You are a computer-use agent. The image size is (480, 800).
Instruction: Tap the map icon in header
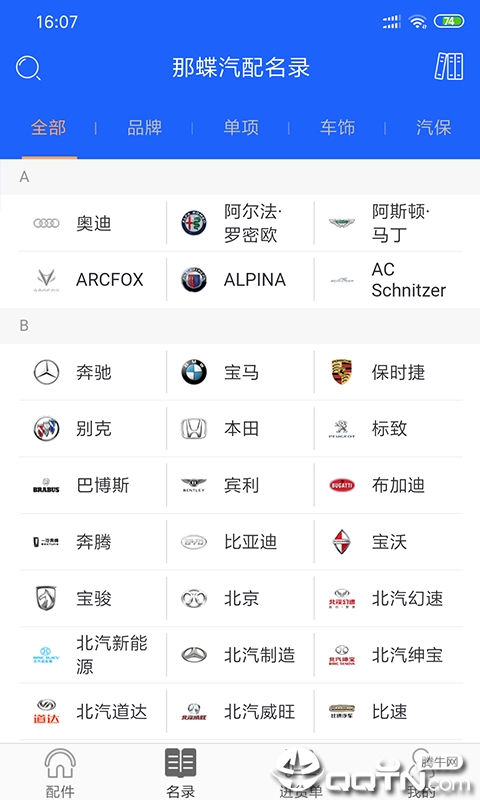[449, 66]
